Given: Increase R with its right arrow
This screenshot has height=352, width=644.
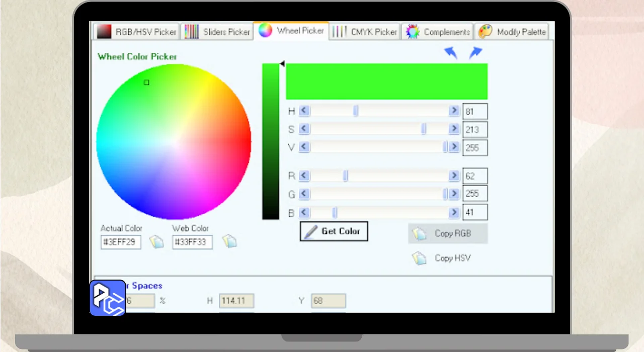Looking at the screenshot, I should (x=454, y=175).
